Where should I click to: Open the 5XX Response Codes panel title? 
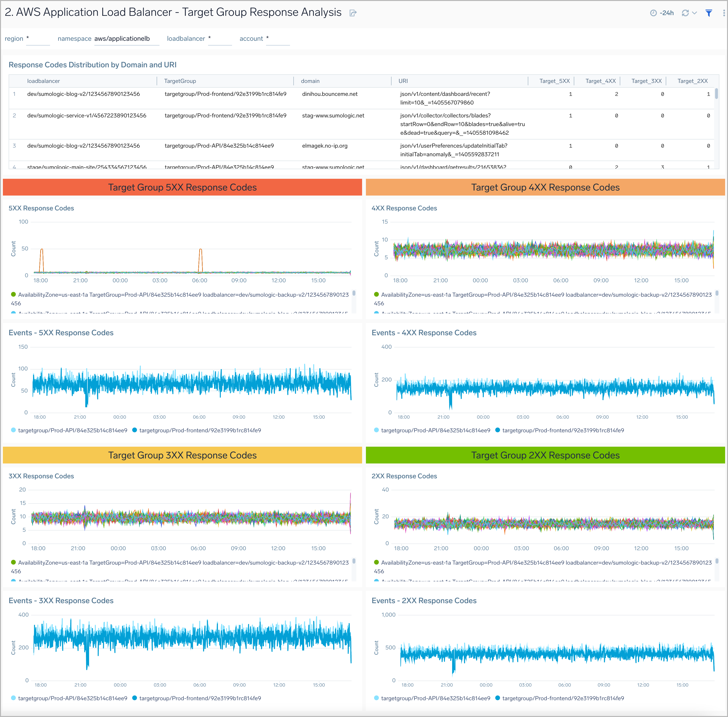(x=41, y=208)
